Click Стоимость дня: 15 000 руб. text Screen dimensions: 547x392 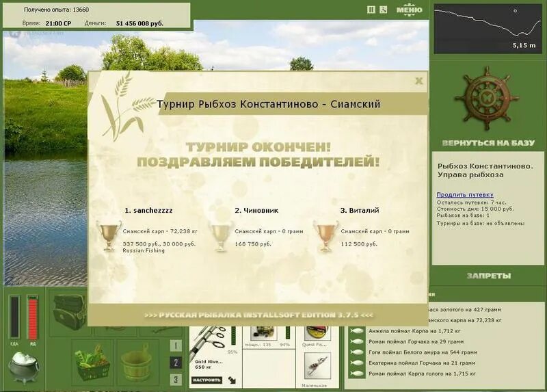click(475, 209)
